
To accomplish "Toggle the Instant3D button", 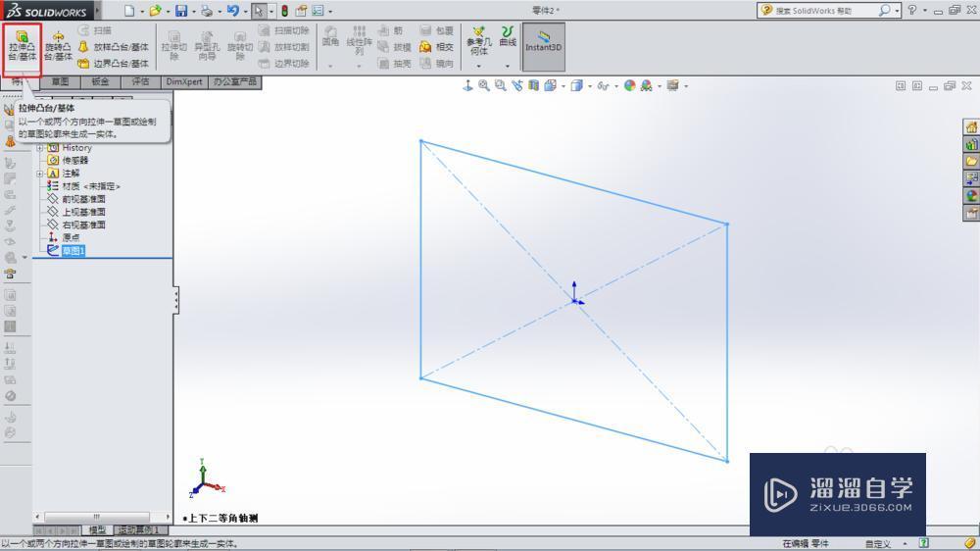I will pyautogui.click(x=543, y=47).
